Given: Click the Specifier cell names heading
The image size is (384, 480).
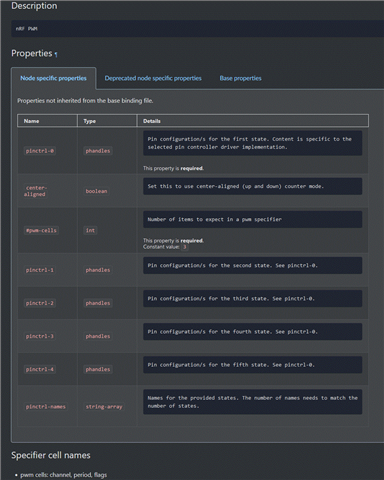Looking at the screenshot, I should pos(51,455).
